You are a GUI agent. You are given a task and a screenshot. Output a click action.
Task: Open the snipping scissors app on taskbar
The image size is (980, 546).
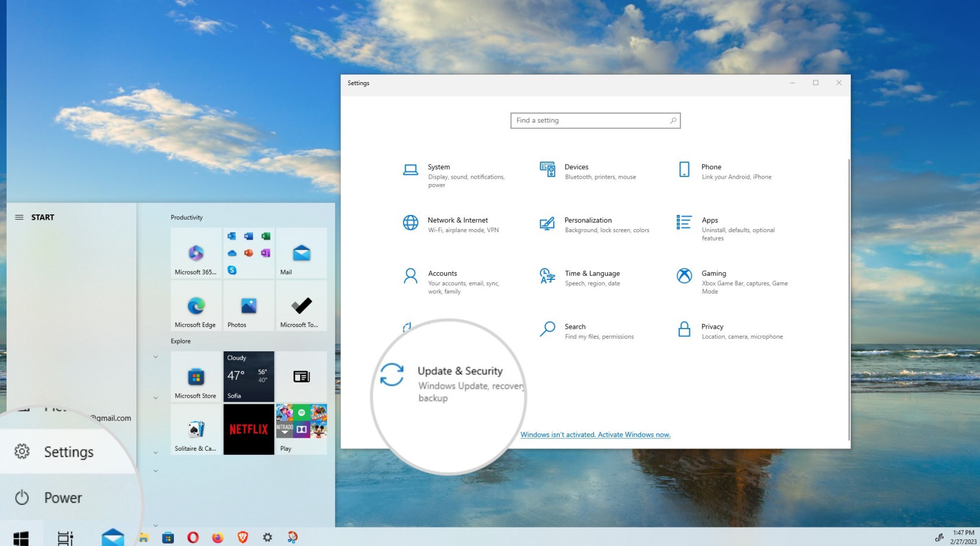tap(292, 538)
